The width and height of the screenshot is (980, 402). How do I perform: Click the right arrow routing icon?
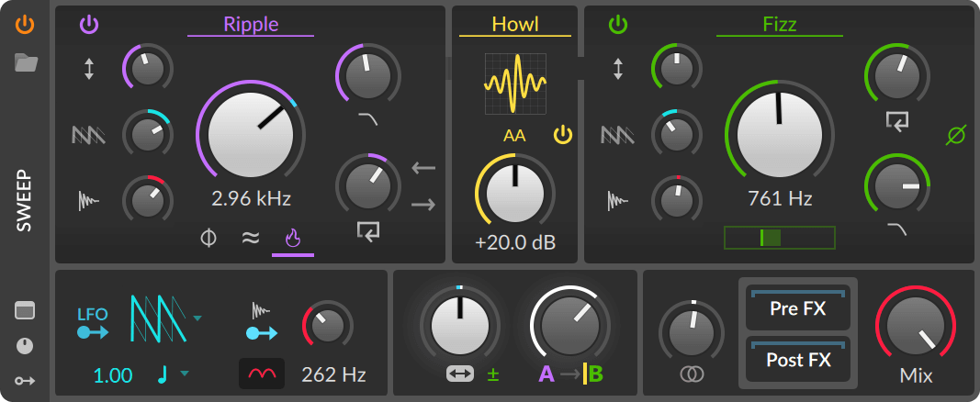pyautogui.click(x=423, y=204)
